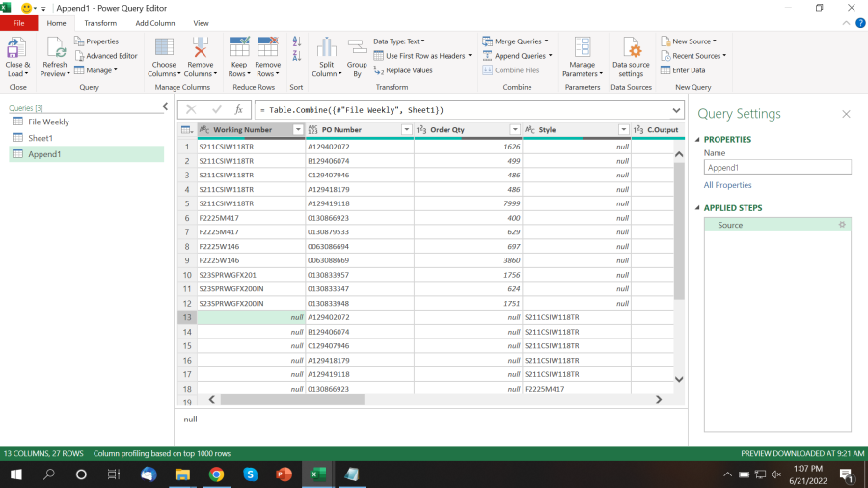The image size is (868, 488).
Task: Switch to the Home tab
Action: point(56,23)
